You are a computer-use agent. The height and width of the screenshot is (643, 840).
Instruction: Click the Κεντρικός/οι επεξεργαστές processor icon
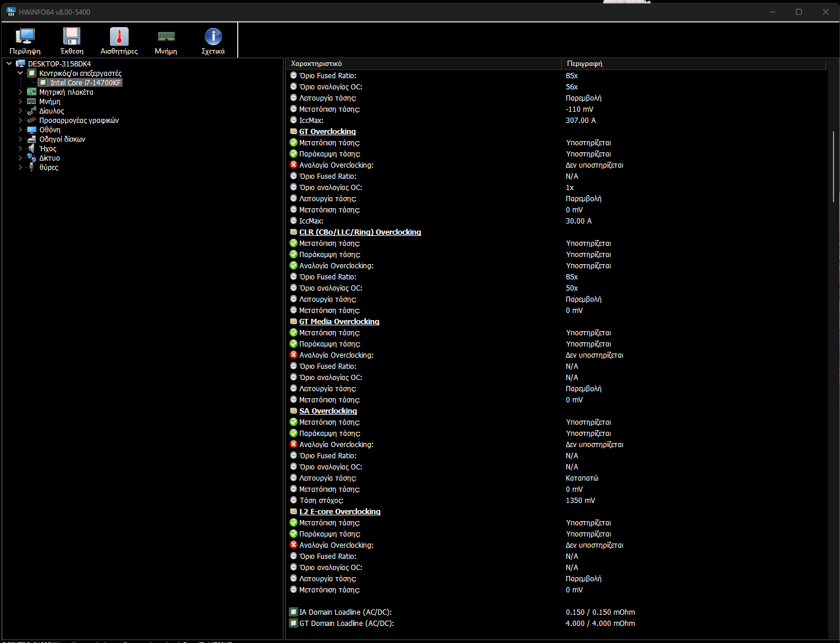pos(32,73)
